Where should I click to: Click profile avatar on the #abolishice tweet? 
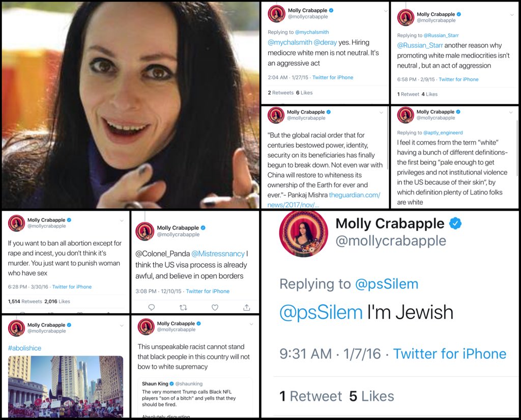coord(16,328)
